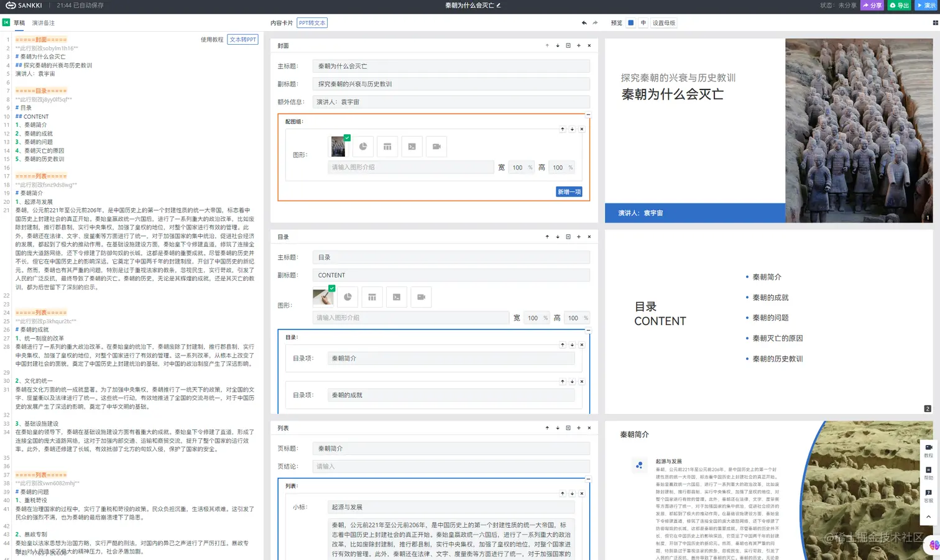The image size is (940, 560).
Task: Click the title edit pencil after 秦朝为什么会灭亡
Action: pyautogui.click(x=499, y=6)
